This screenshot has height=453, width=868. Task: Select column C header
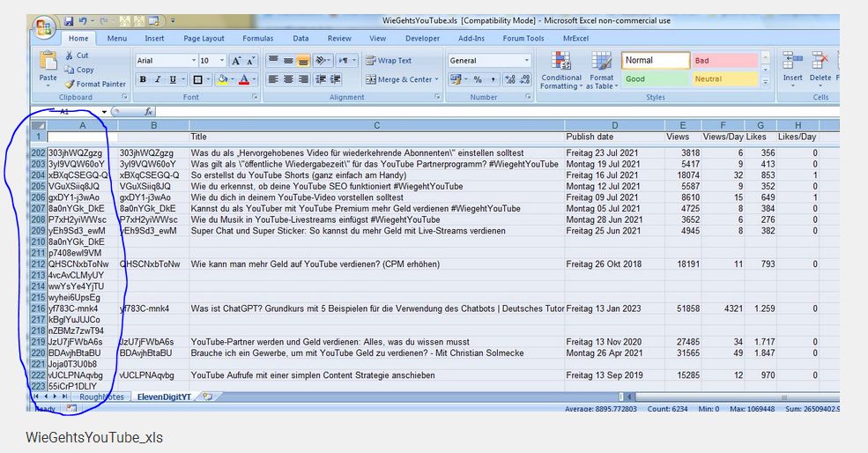point(376,126)
